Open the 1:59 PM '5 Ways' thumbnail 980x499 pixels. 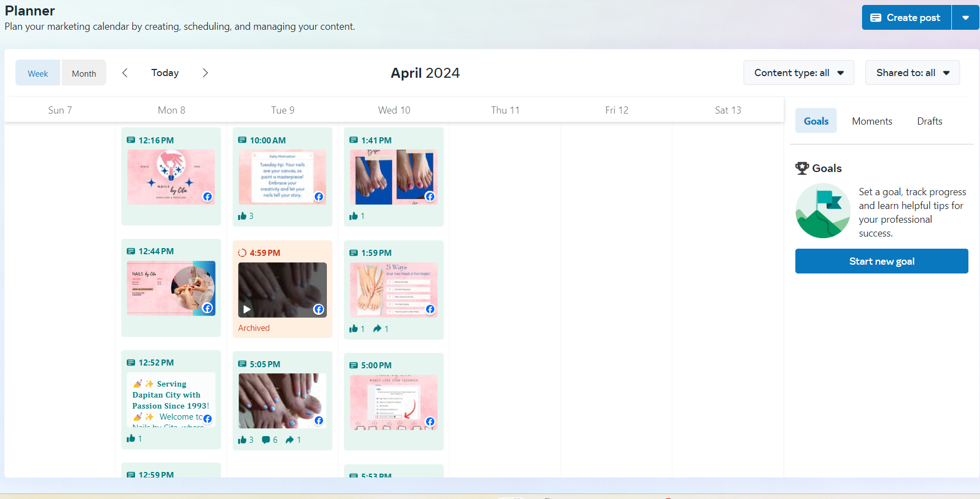pyautogui.click(x=394, y=289)
